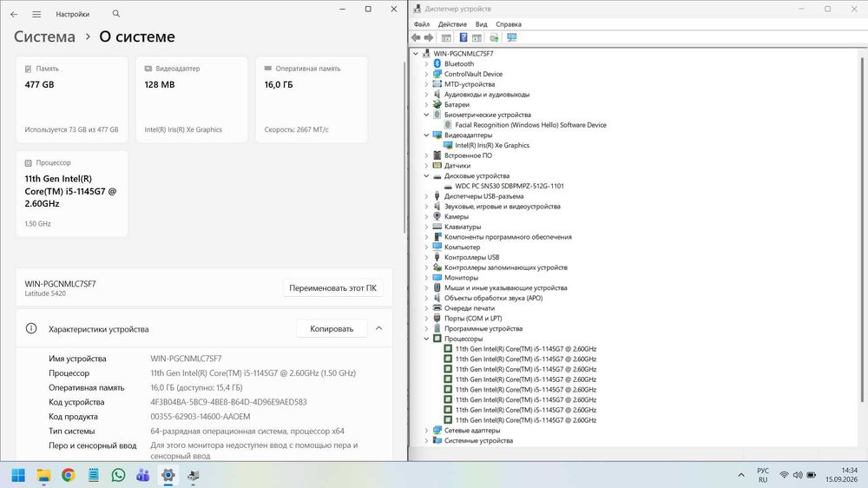The image size is (868, 488).
Task: Open the search icon in Settings header
Action: (x=115, y=13)
